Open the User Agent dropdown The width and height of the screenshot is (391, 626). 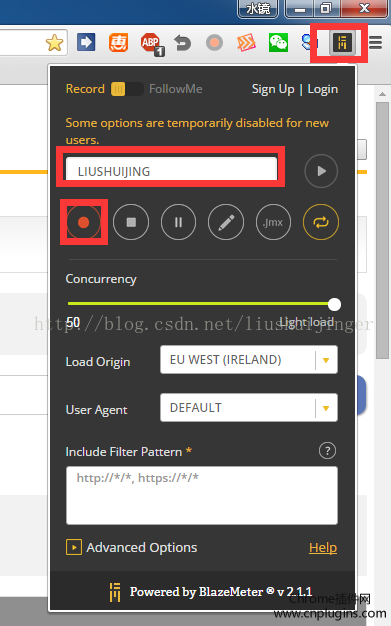click(x=249, y=408)
